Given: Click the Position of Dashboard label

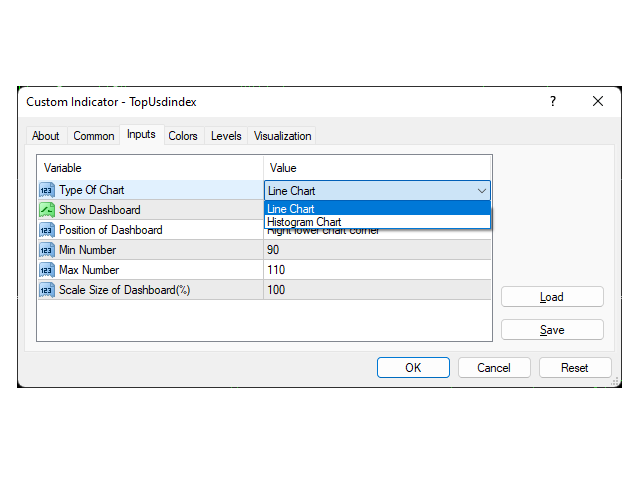Looking at the screenshot, I should 111,230.
